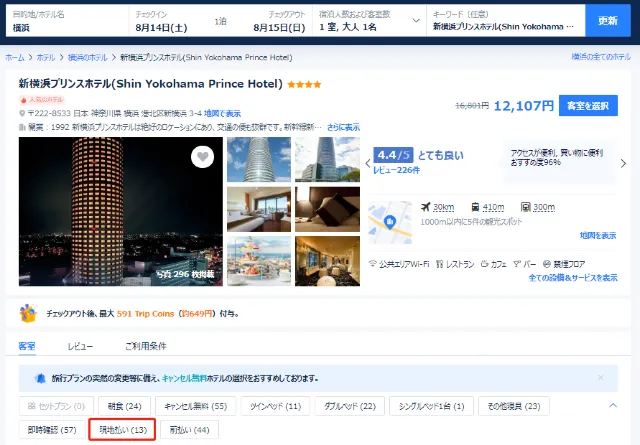Click the keyword field with hotel name
The height and width of the screenshot is (445, 640).
[x=505, y=20]
